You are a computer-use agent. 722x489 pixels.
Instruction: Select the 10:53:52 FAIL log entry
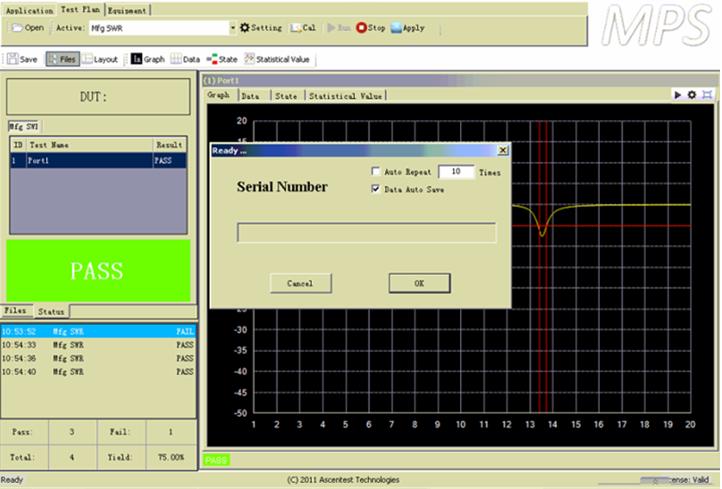tap(98, 331)
